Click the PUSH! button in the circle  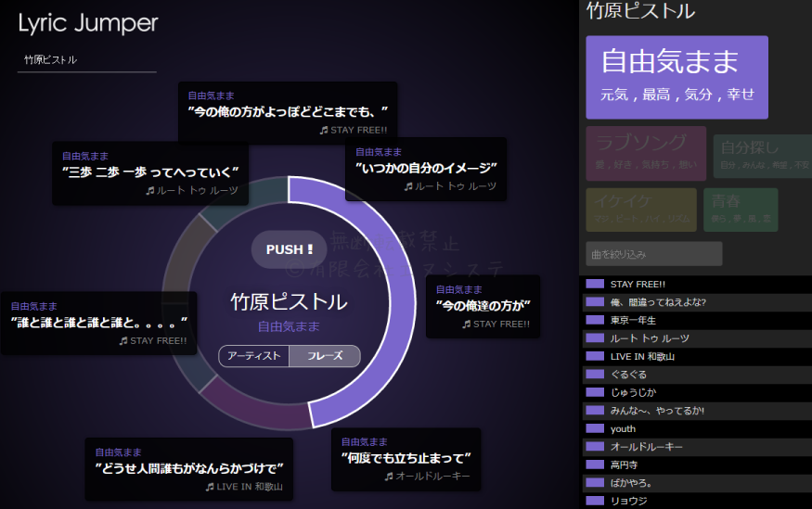click(289, 249)
